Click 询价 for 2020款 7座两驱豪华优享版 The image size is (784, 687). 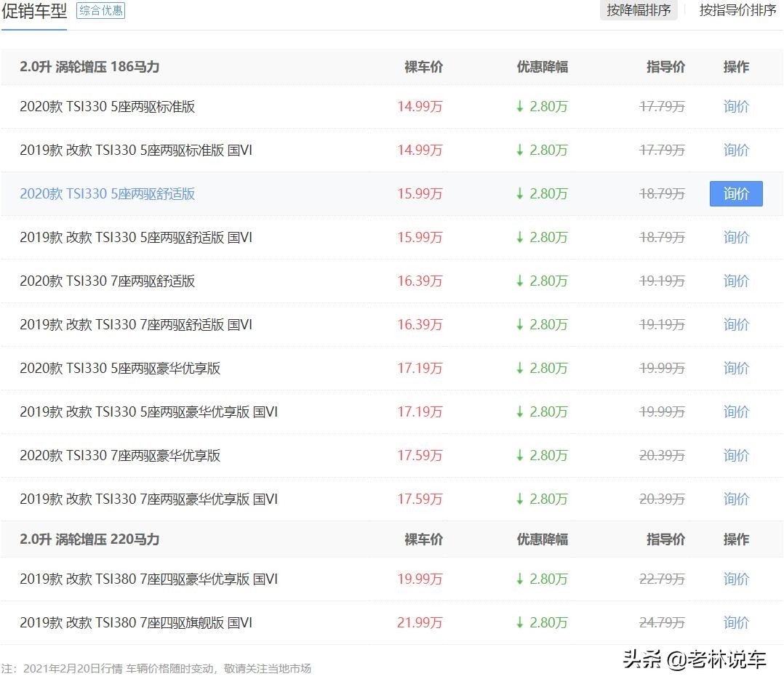736,455
